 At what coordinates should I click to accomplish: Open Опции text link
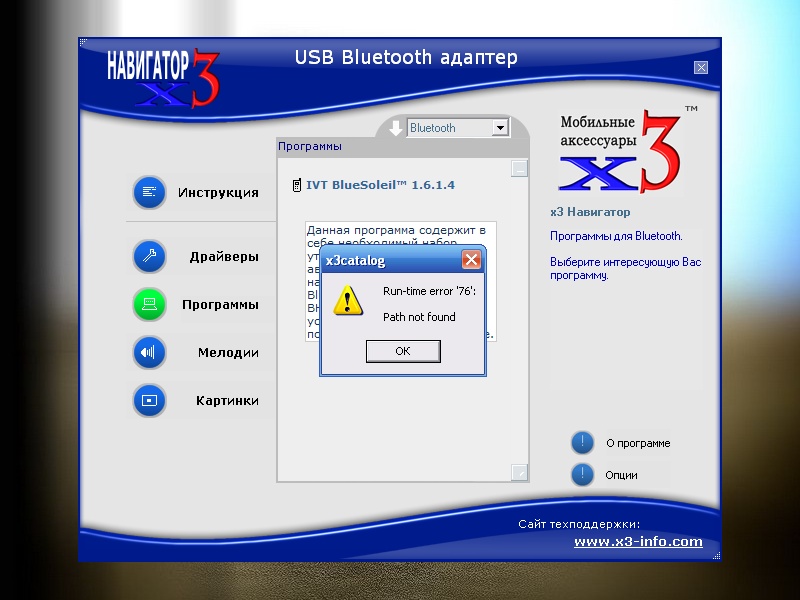coord(621,475)
